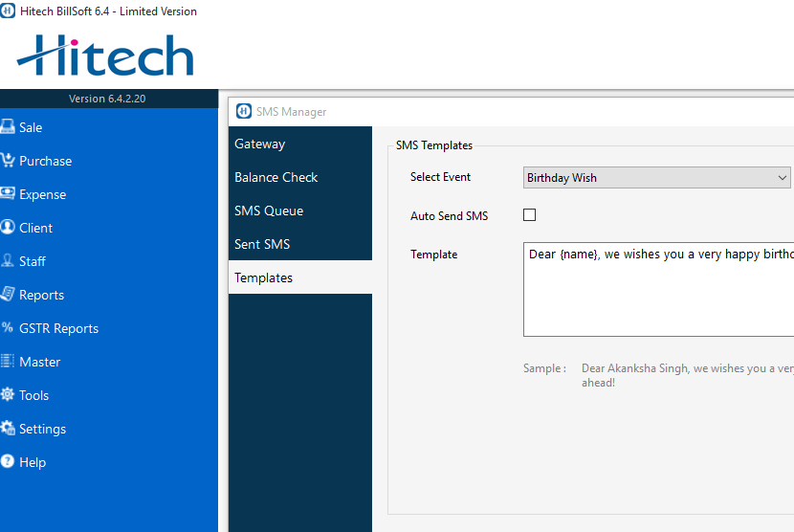The image size is (794, 532).
Task: Enable the Auto Send SMS checkbox
Action: tap(529, 215)
